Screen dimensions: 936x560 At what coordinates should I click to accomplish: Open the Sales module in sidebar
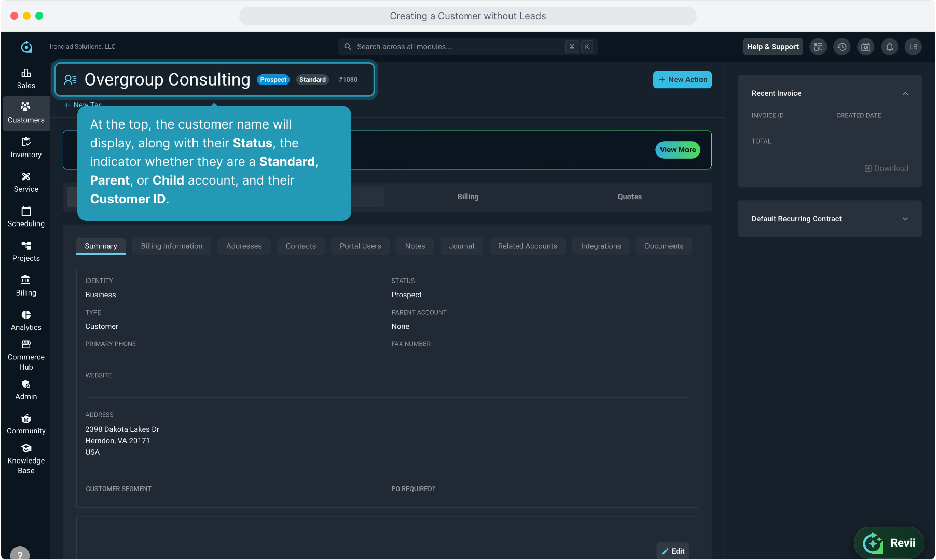click(x=26, y=79)
